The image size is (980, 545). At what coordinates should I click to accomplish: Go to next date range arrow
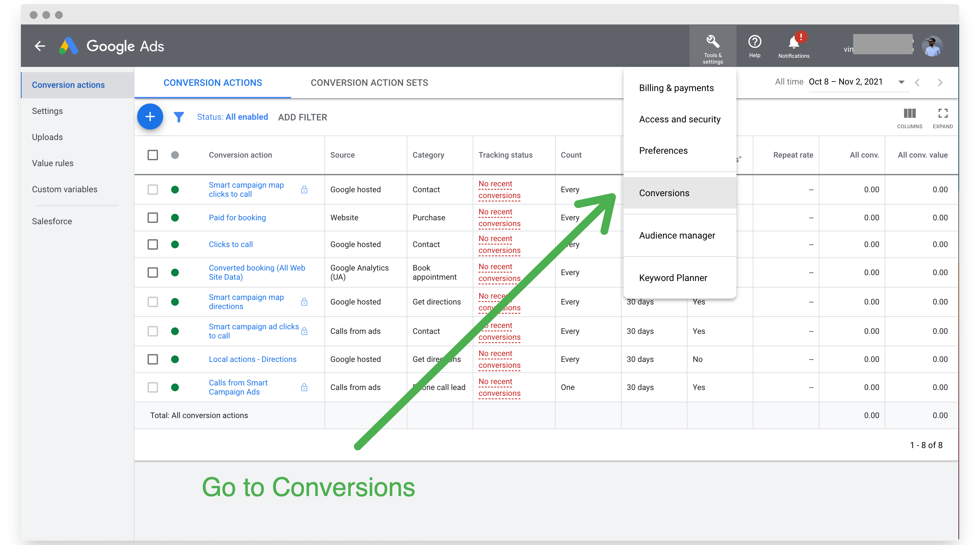pos(940,83)
